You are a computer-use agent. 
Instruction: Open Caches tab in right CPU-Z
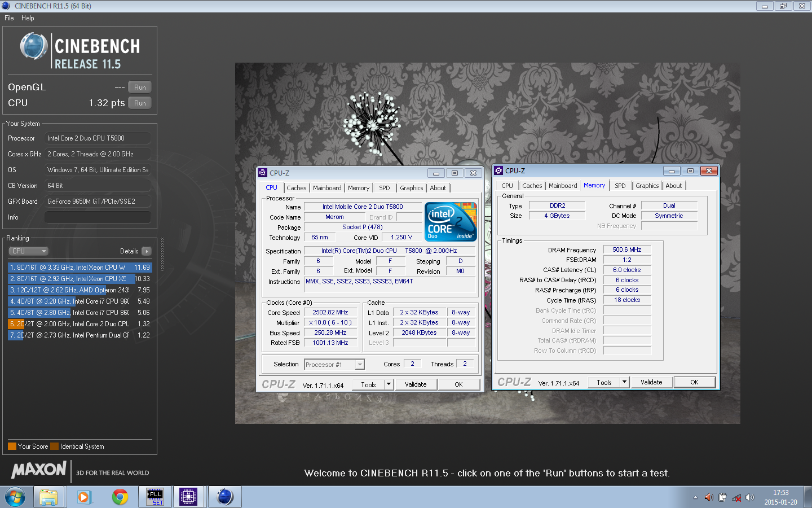[x=532, y=186]
